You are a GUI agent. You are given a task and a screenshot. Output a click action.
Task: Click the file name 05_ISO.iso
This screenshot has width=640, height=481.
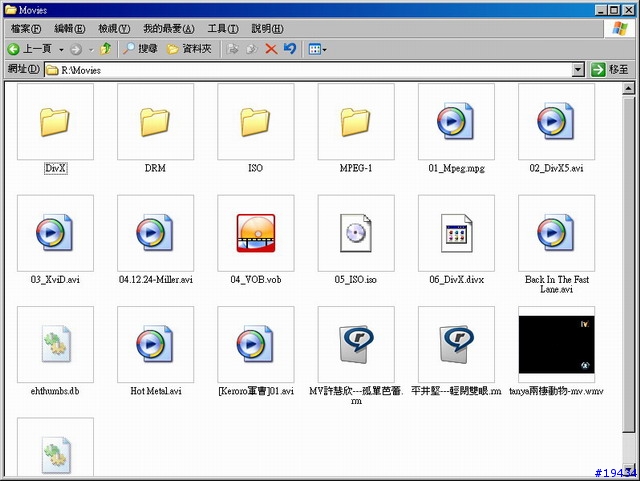tap(356, 279)
